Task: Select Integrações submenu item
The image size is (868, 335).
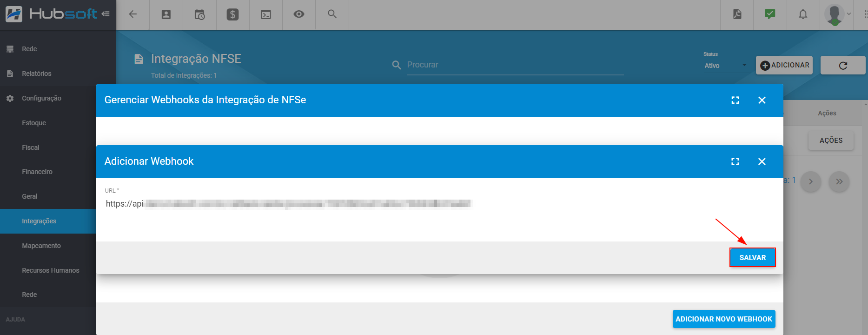Action: 48,221
